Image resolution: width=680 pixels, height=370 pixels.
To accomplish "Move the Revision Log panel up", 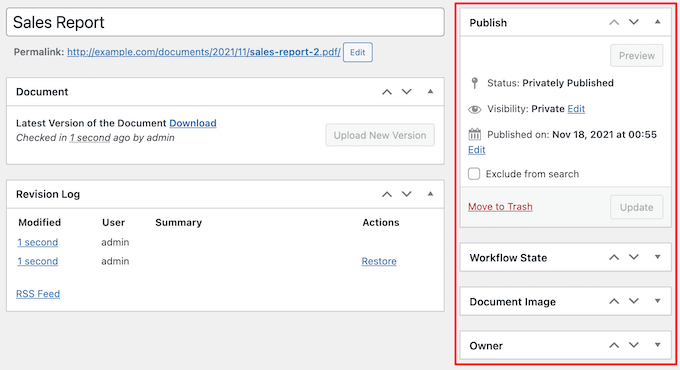I will pyautogui.click(x=387, y=194).
